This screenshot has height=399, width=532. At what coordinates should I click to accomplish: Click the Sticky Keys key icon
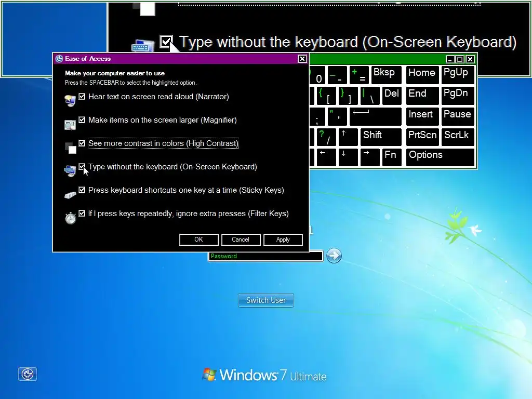(x=70, y=195)
